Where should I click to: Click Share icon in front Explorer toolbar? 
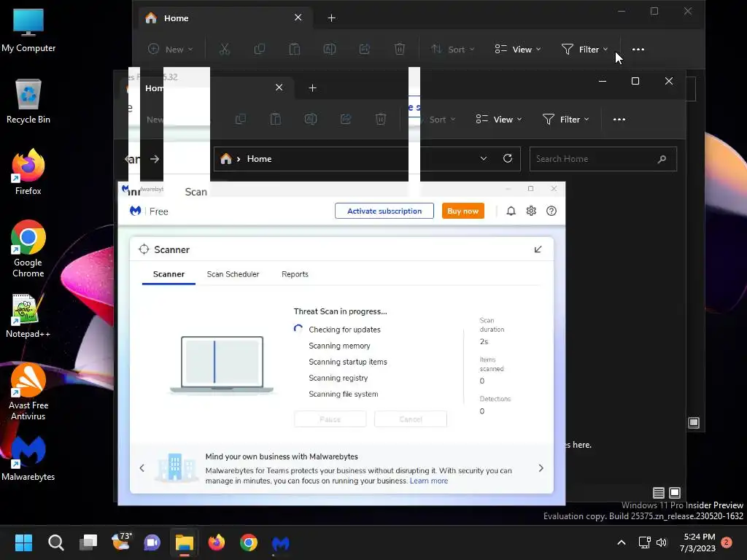point(346,119)
